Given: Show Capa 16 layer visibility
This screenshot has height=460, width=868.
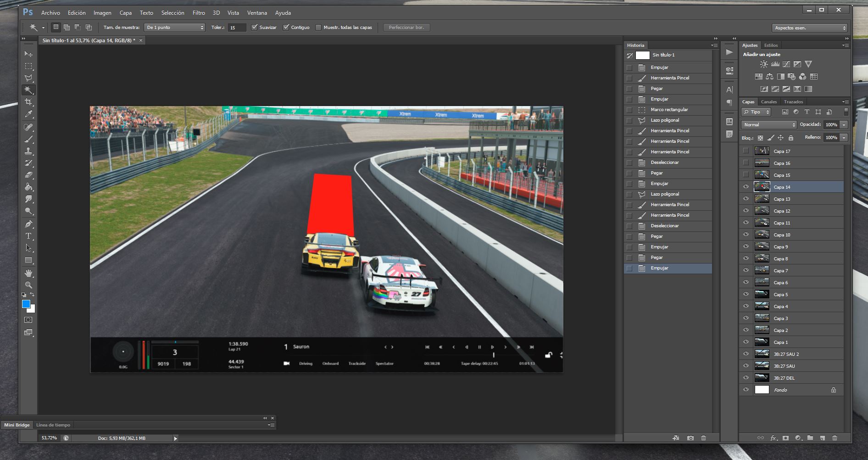Looking at the screenshot, I should click(x=746, y=163).
